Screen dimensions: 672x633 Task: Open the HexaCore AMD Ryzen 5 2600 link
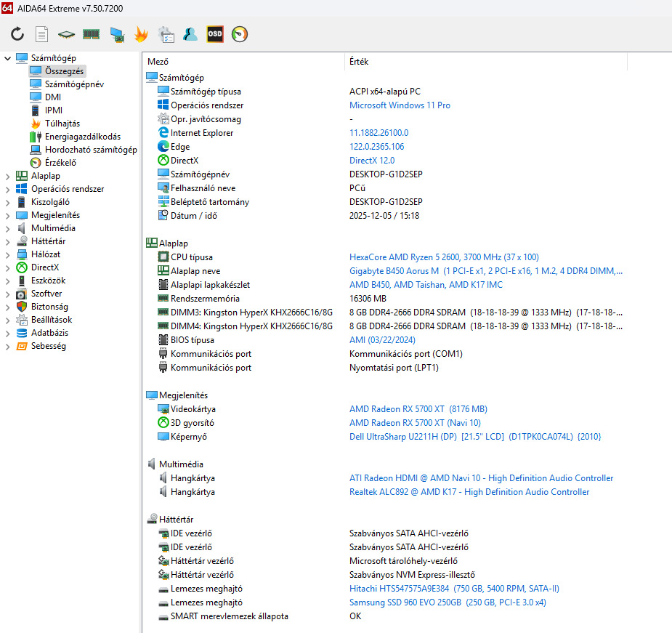(x=444, y=257)
